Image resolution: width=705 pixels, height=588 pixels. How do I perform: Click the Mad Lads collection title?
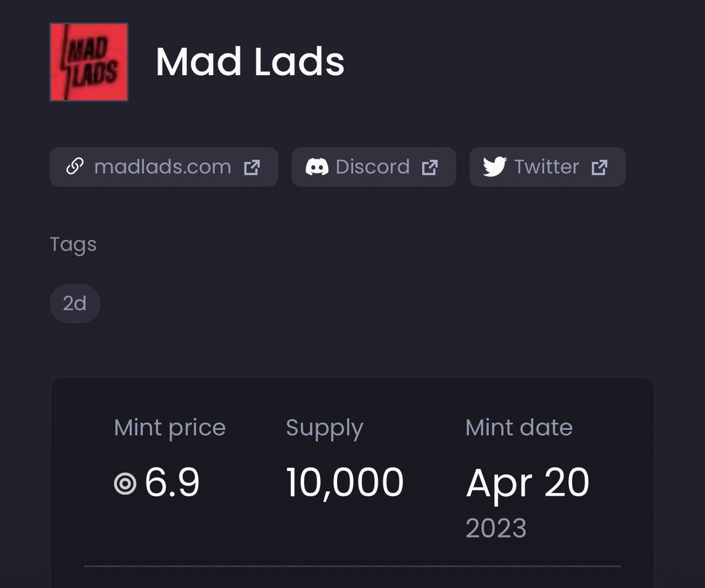click(250, 62)
